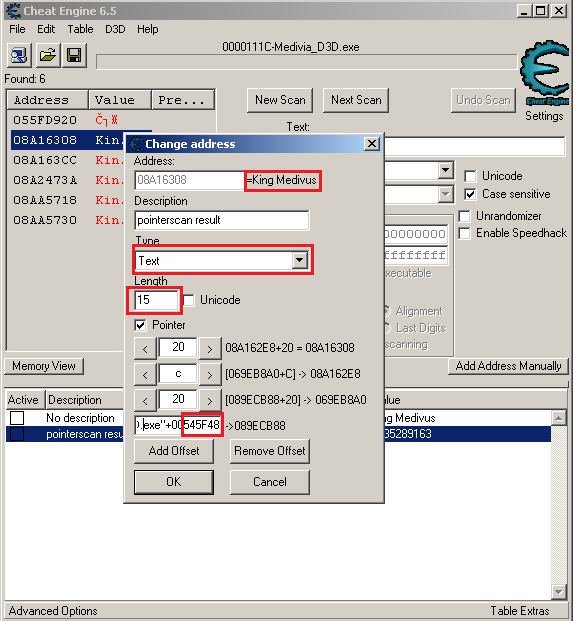573x621 pixels.
Task: Click the scan progress bar
Action: click(307, 62)
